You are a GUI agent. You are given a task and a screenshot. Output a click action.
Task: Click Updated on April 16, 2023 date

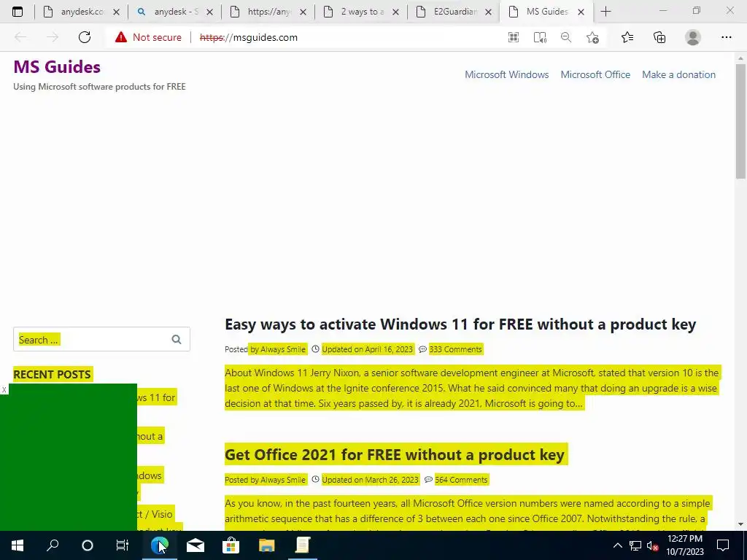click(x=368, y=349)
